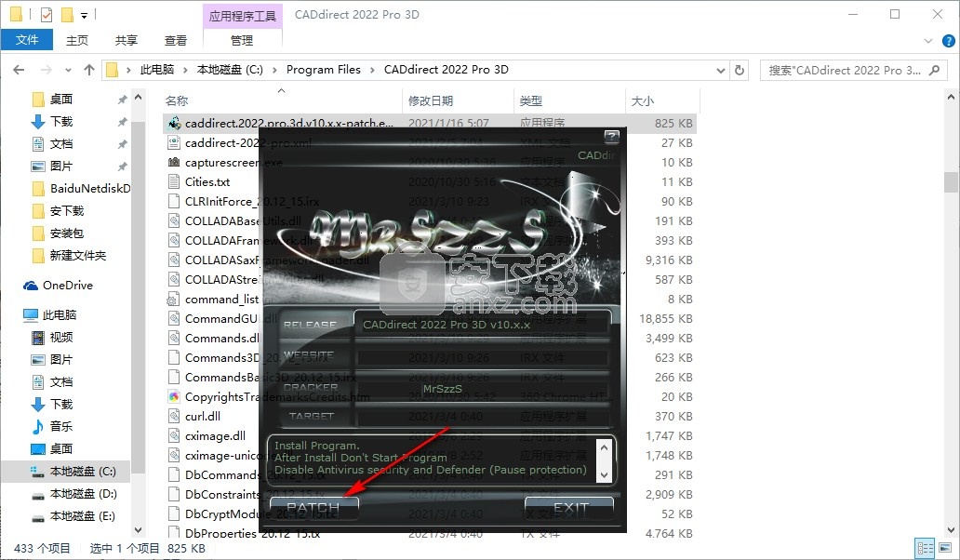Switch to the 共享 ribbon tab
This screenshot has height=560, width=960.
tap(127, 40)
